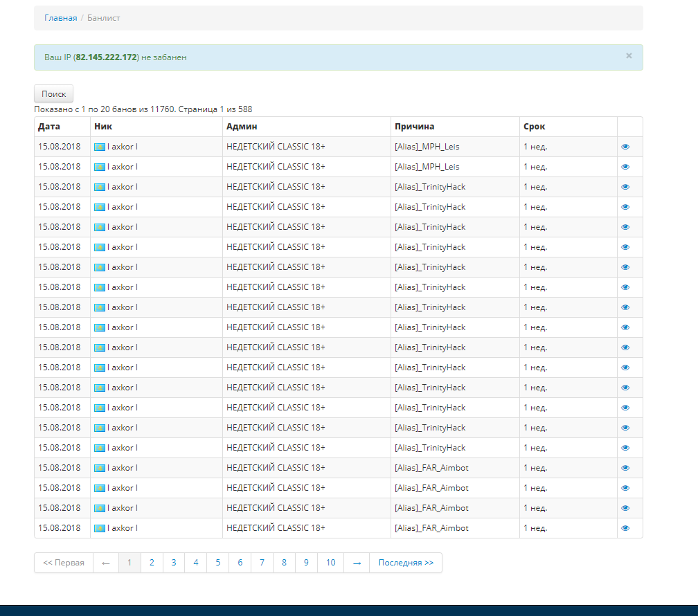Image resolution: width=698 pixels, height=616 pixels.
Task: Open page 2 of the ban list
Action: pos(152,563)
